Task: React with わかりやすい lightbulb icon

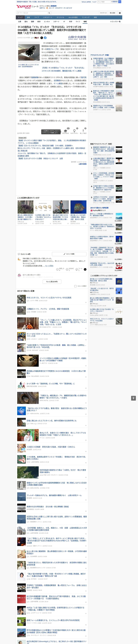Action: tap(74, 131)
